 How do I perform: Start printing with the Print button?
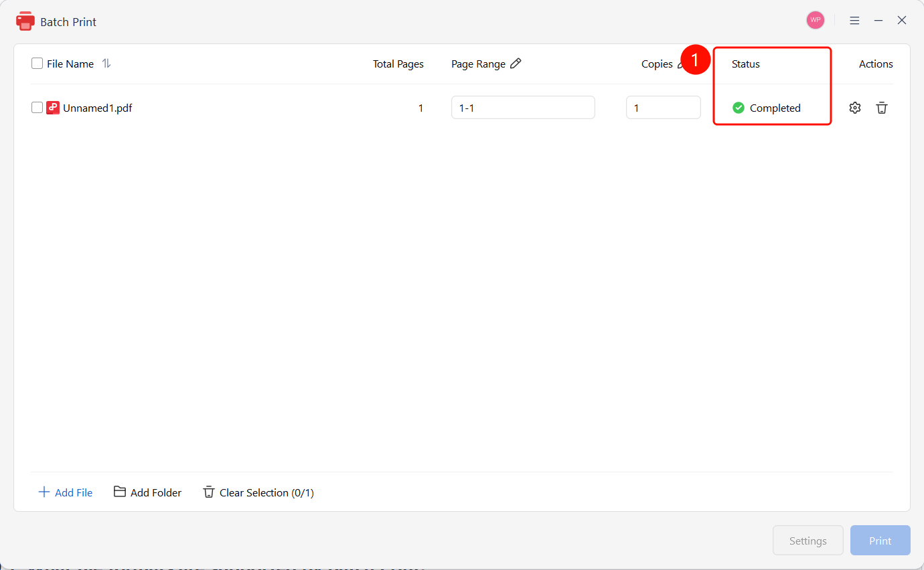click(x=880, y=541)
